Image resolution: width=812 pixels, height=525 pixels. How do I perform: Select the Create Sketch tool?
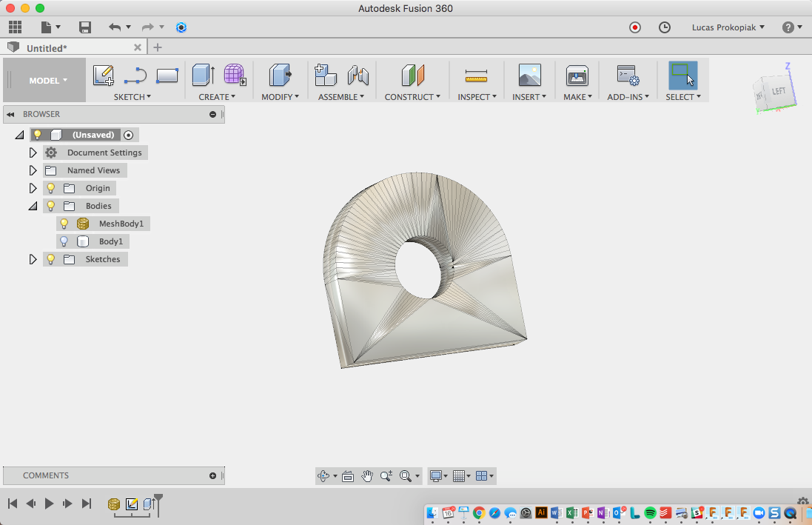click(x=103, y=75)
